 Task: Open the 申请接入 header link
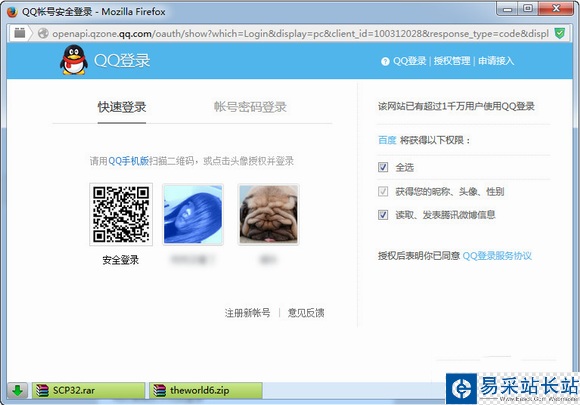(x=496, y=61)
